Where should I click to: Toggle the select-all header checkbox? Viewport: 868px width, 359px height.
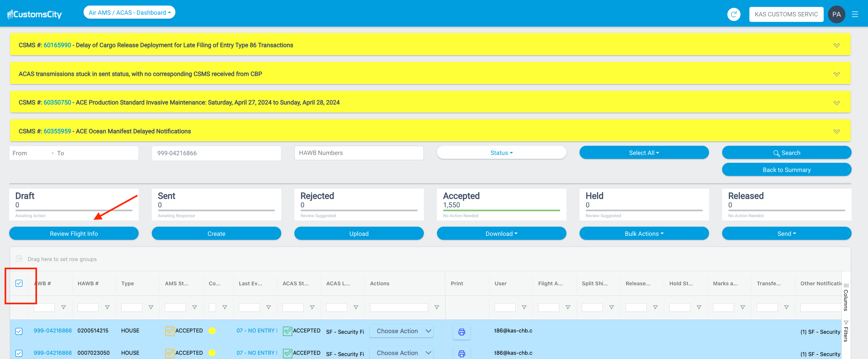click(19, 283)
